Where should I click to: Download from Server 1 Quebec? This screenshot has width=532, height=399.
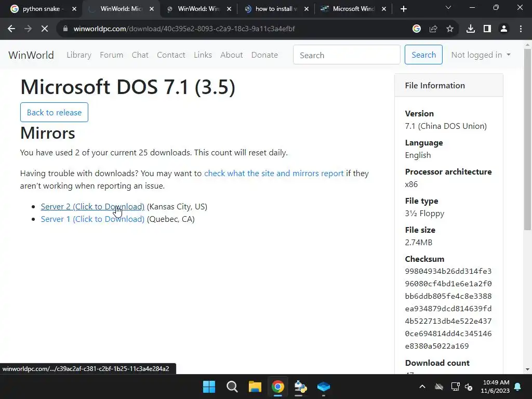(92, 219)
